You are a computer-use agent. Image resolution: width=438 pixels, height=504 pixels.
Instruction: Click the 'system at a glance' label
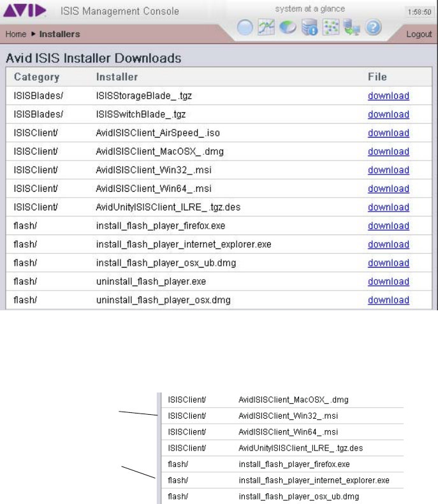pos(310,9)
